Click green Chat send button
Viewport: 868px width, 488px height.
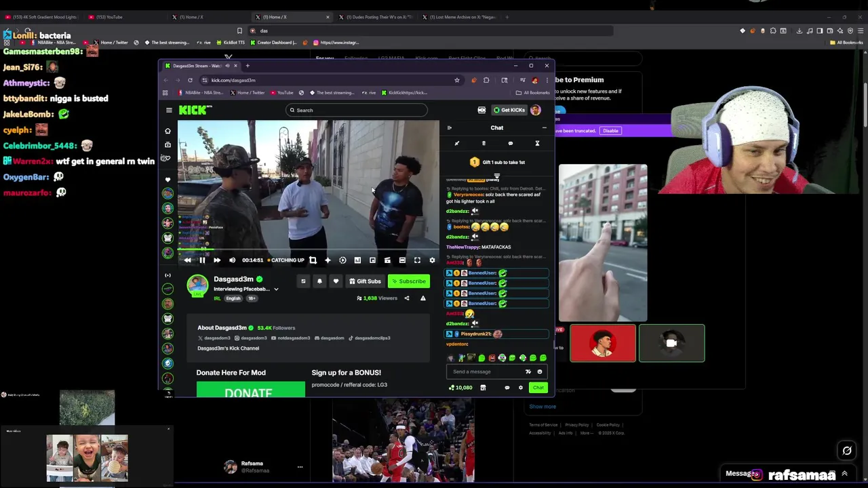click(538, 388)
